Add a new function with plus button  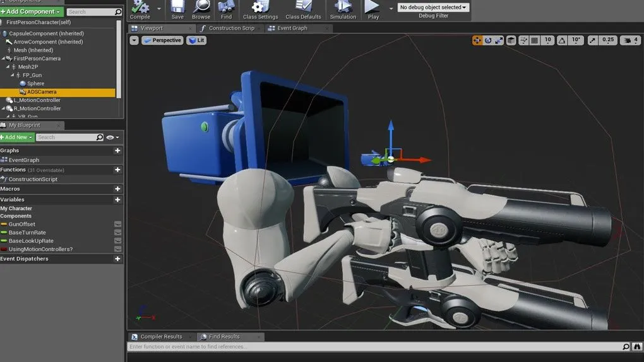coord(117,170)
